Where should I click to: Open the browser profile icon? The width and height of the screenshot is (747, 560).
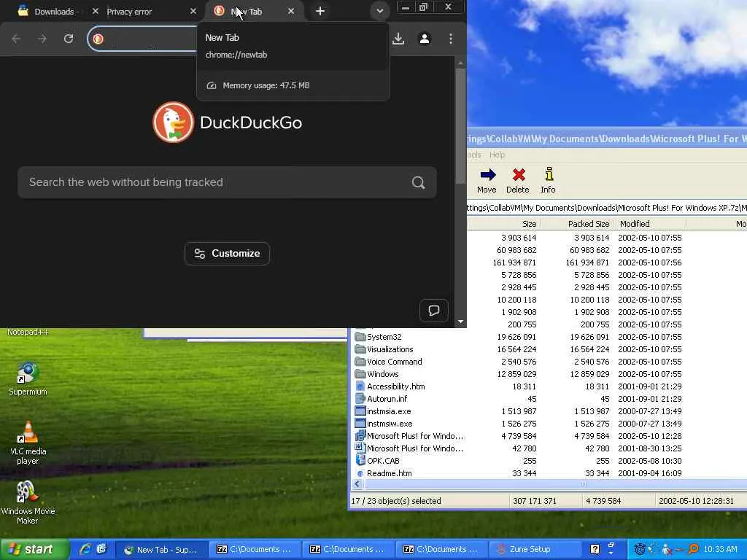425,39
